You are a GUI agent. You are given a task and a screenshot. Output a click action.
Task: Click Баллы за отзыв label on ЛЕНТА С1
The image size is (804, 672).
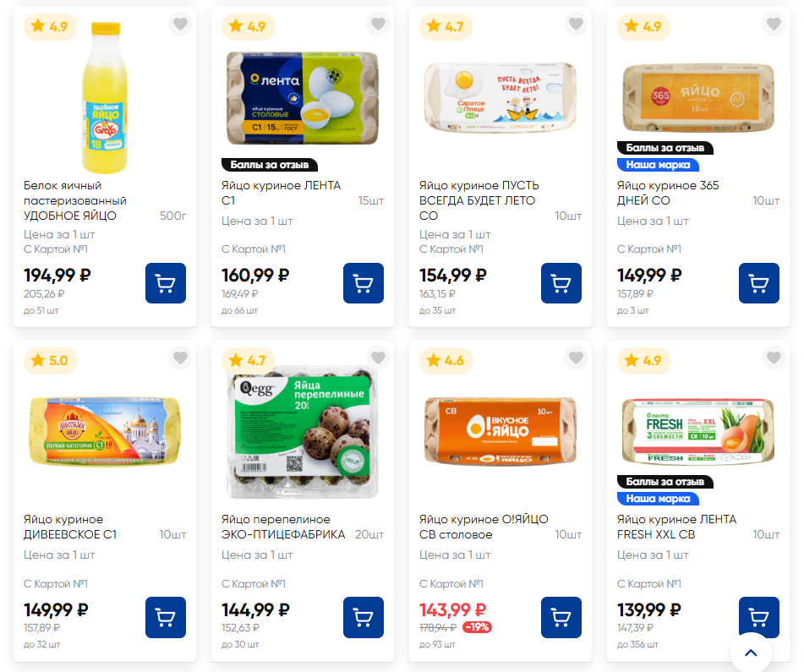point(270,165)
